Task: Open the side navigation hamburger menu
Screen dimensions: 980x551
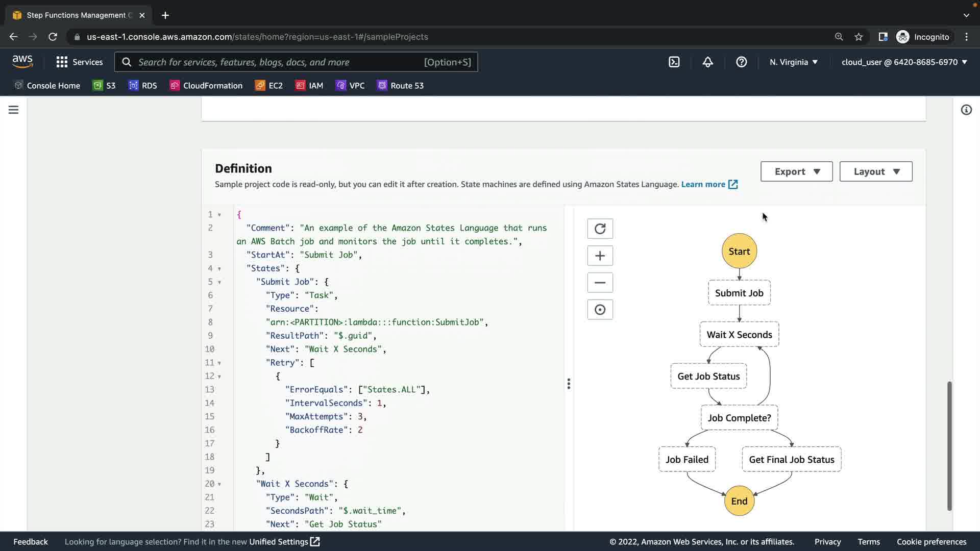Action: click(x=14, y=110)
